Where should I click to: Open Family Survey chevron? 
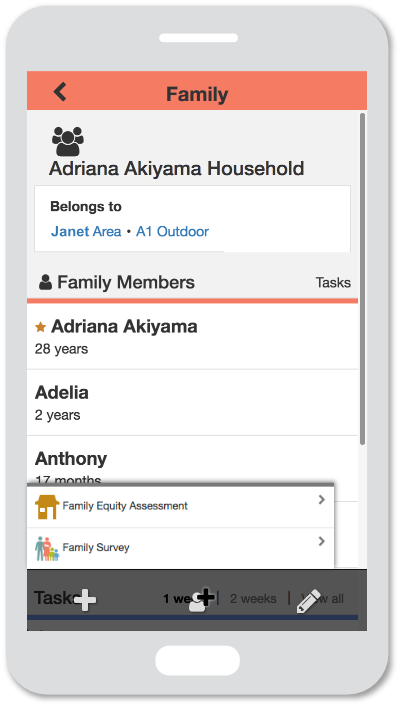click(x=322, y=541)
